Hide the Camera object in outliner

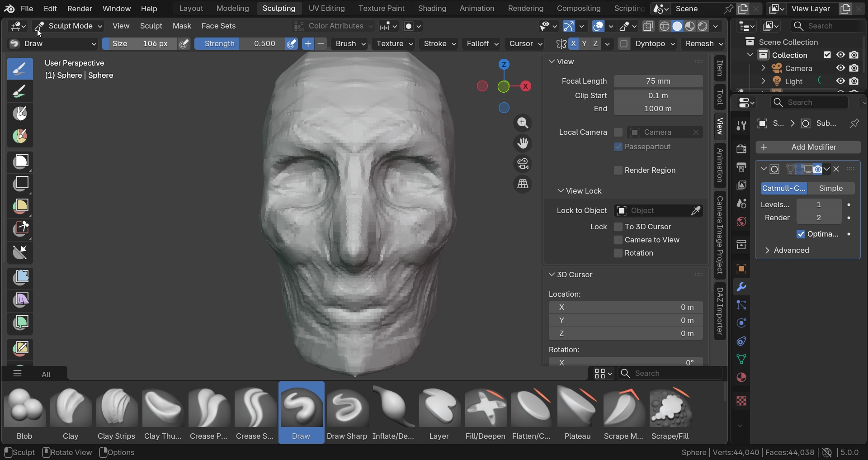click(840, 68)
